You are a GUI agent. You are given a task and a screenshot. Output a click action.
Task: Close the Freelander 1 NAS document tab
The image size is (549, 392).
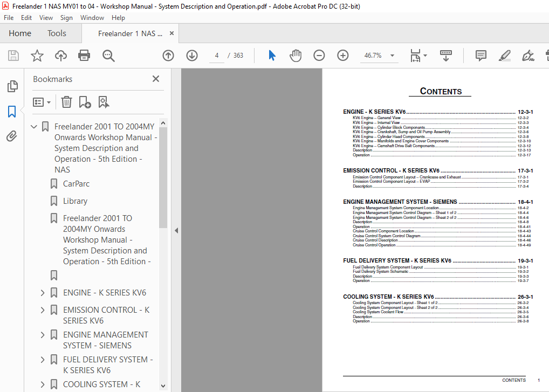tap(171, 33)
